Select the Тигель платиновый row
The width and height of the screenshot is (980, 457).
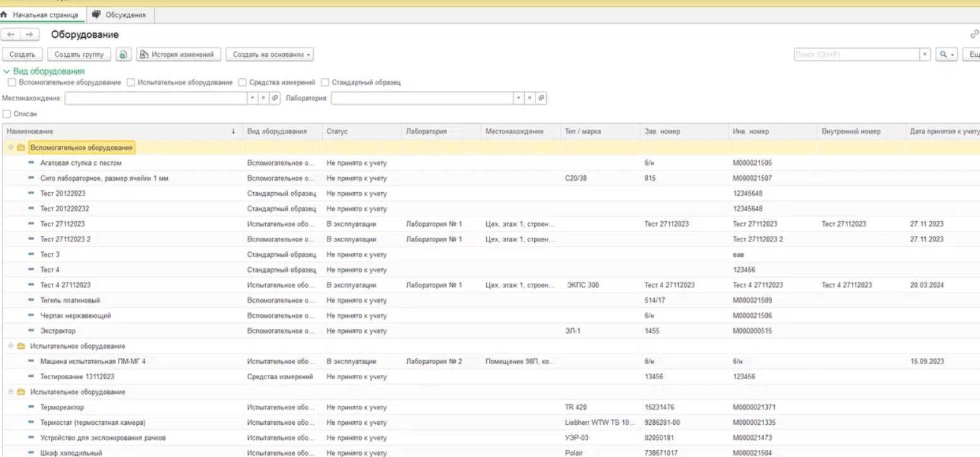[x=71, y=300]
